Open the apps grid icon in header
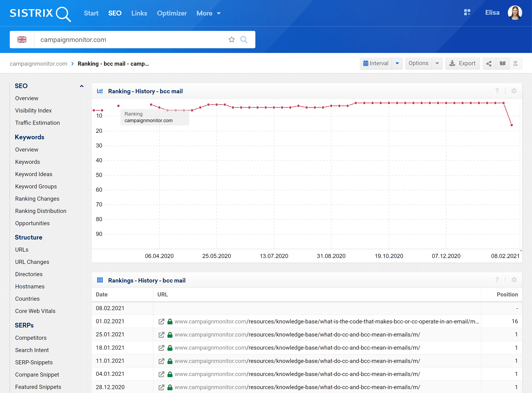 (x=467, y=12)
